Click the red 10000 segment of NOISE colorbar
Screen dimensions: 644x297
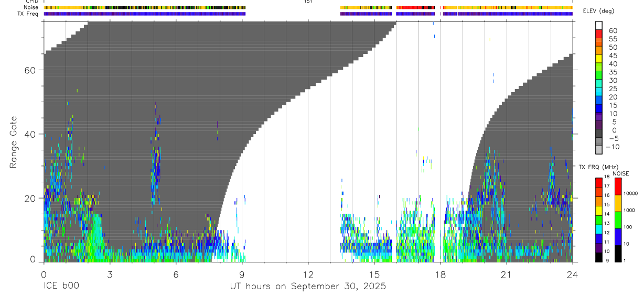618,186
